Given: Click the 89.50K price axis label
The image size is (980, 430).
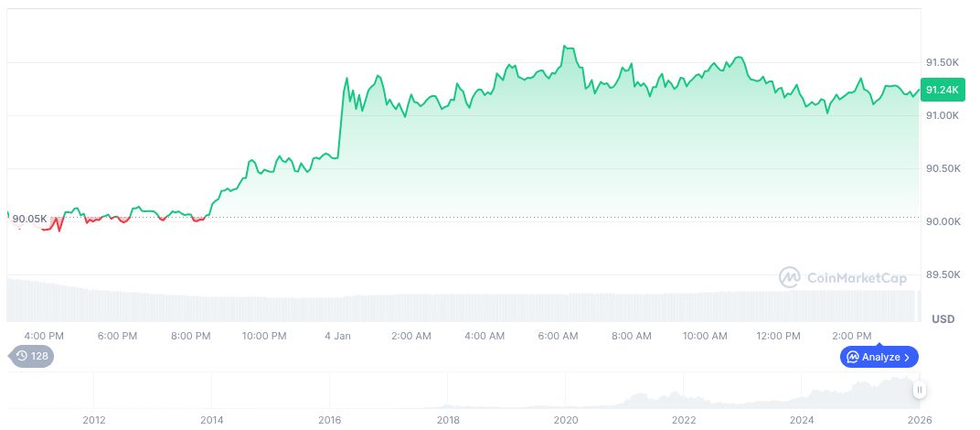Looking at the screenshot, I should 943,274.
